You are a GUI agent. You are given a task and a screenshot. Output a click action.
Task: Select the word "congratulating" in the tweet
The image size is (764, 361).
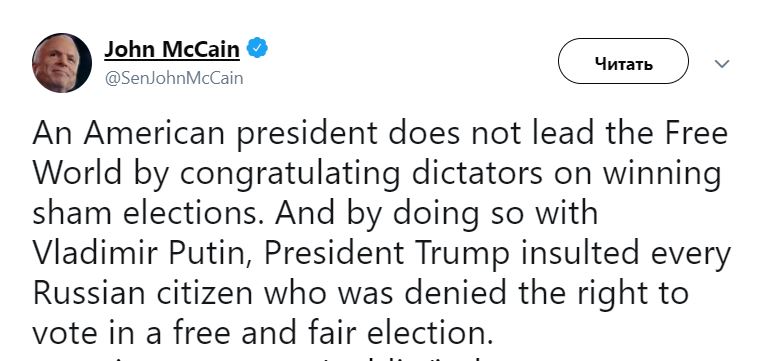[x=290, y=175]
